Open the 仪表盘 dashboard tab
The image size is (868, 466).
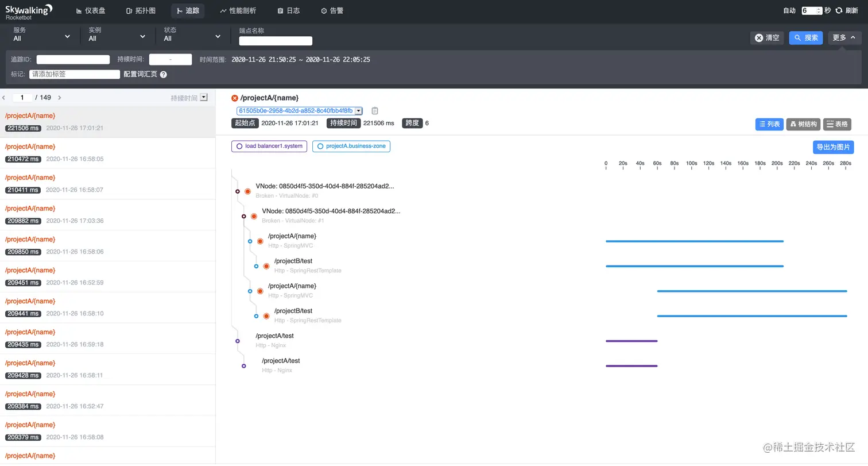91,11
